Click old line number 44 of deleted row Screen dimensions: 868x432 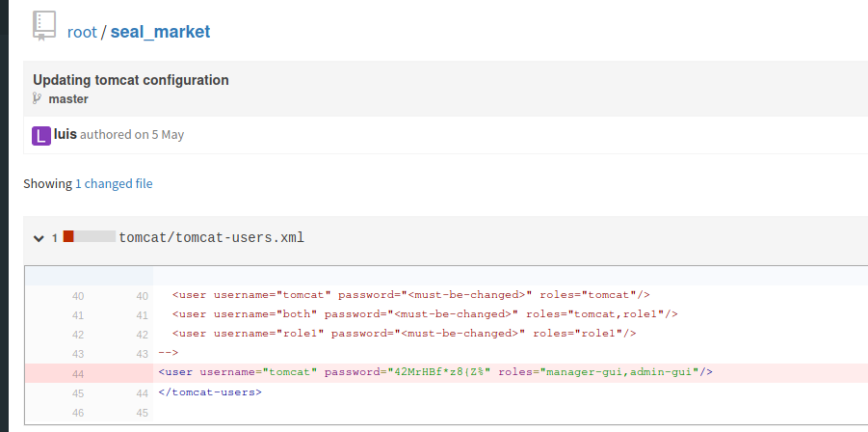tap(78, 372)
